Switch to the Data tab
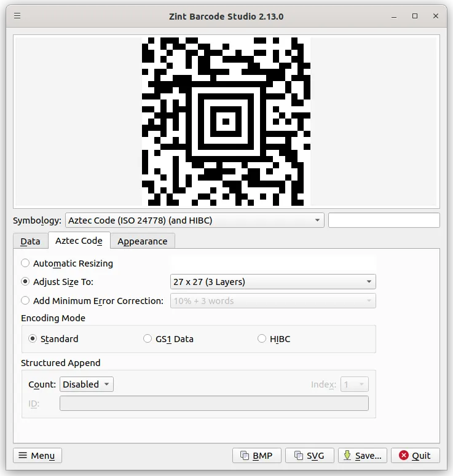The width and height of the screenshot is (453, 476). [30, 241]
